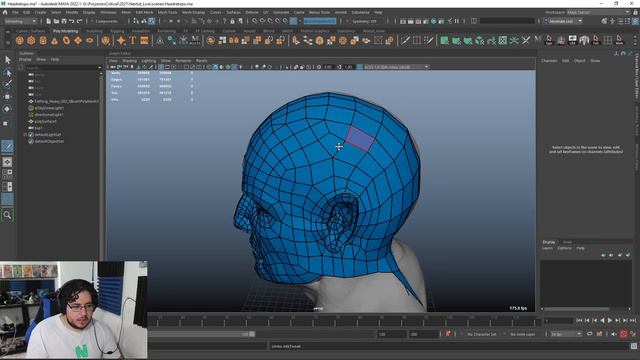Click the orange SVG shelf icon
The image size is (640, 360).
144,40
